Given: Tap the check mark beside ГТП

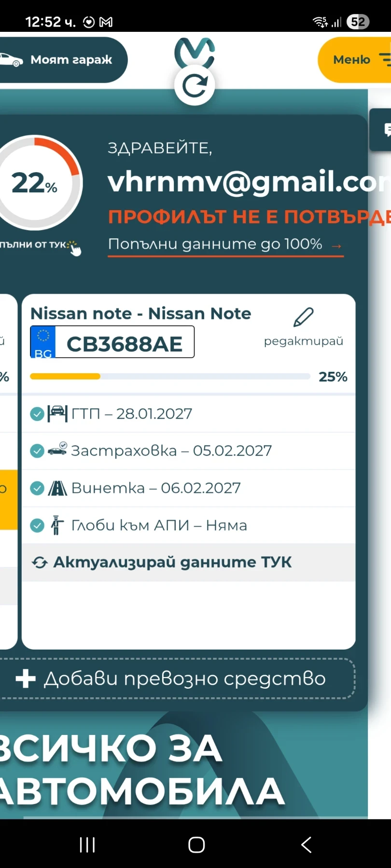Looking at the screenshot, I should (x=37, y=414).
